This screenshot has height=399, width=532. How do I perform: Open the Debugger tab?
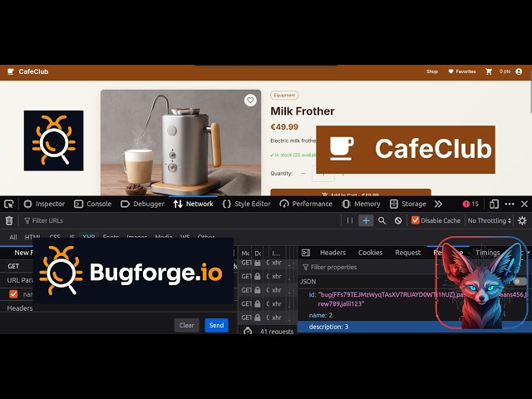[142, 204]
